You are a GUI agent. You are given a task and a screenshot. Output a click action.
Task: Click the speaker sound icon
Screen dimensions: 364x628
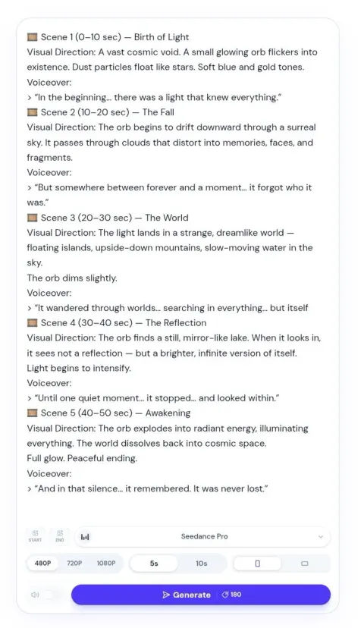(x=35, y=595)
